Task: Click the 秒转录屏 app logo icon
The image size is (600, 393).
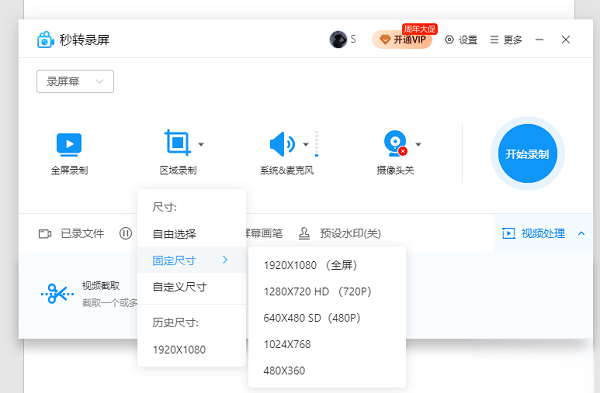Action: 45,39
